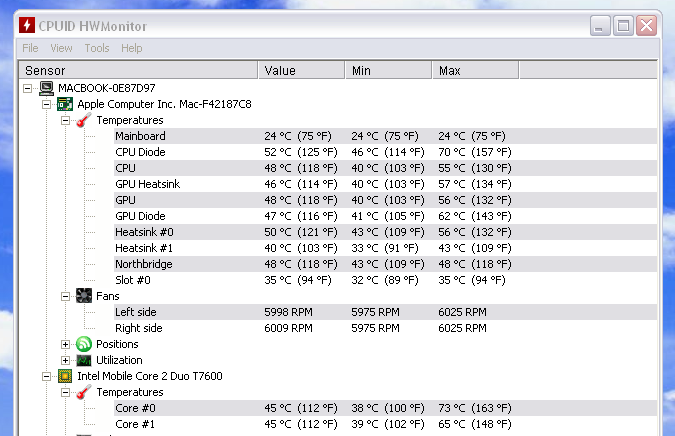The image size is (675, 436).
Task: Select the Heatsink #1 row
Action: pyautogui.click(x=385, y=248)
